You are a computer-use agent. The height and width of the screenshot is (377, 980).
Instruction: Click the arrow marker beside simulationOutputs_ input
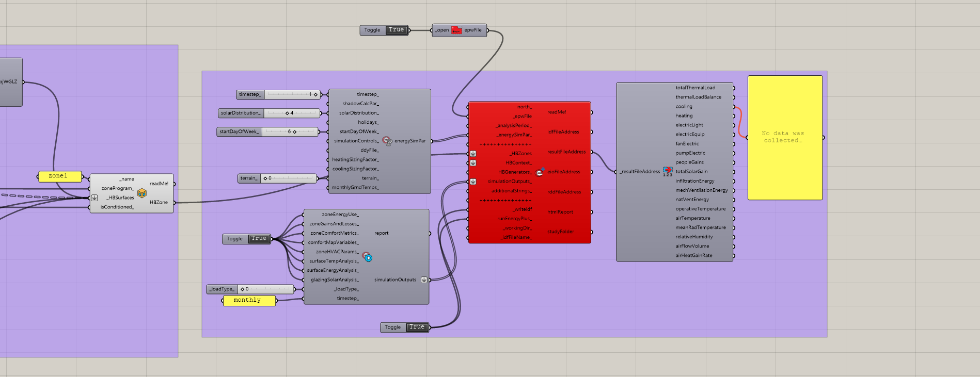point(473,182)
